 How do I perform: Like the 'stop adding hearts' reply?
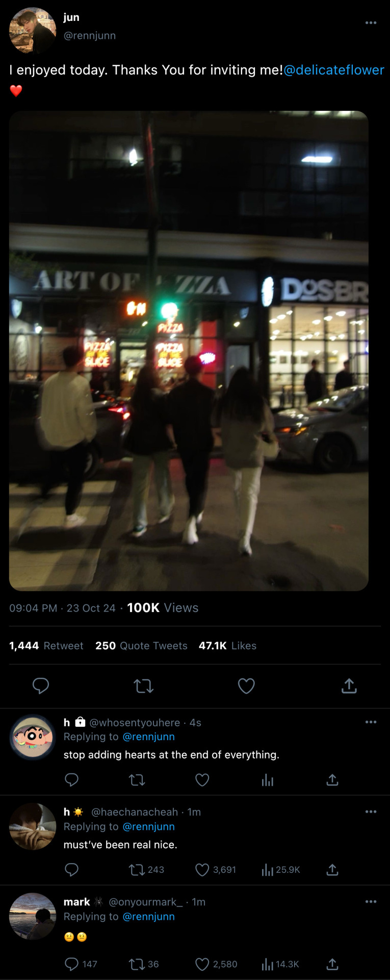(202, 780)
